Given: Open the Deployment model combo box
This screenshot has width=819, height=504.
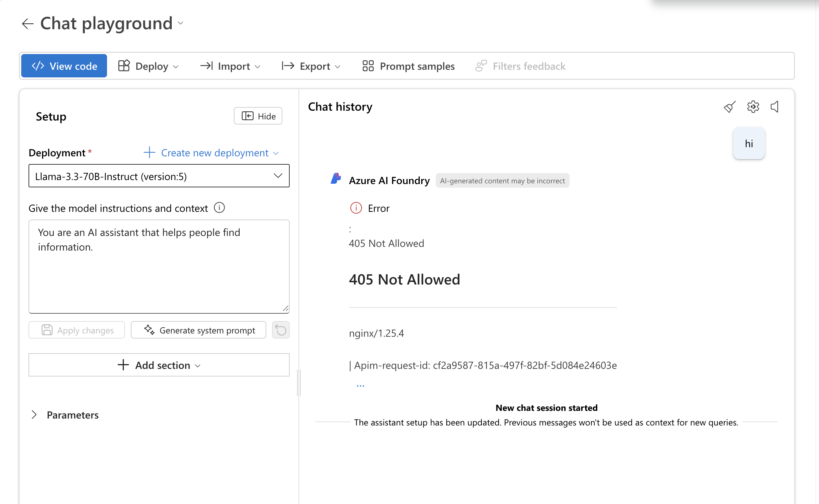Looking at the screenshot, I should (x=159, y=176).
